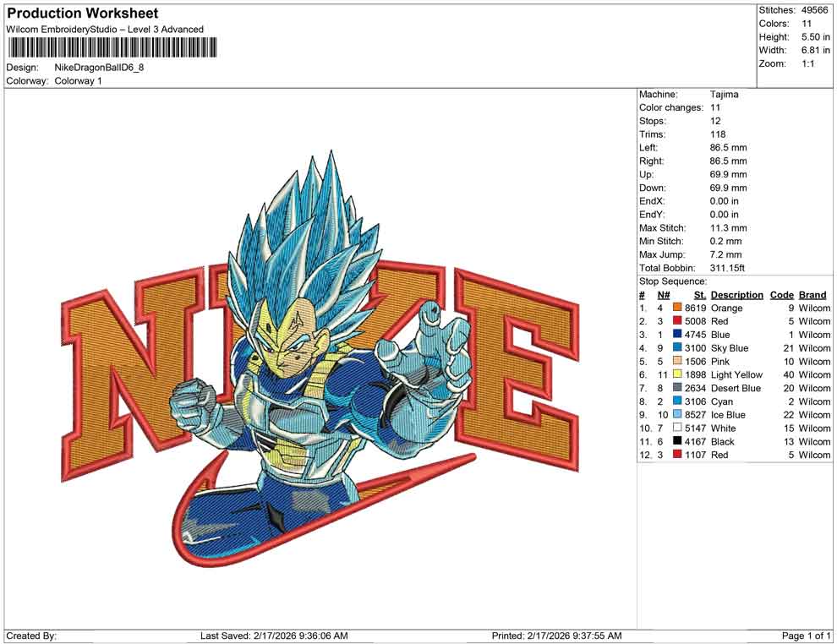This screenshot has width=837, height=644.
Task: Click the Stitches count value 49566
Action: click(815, 9)
